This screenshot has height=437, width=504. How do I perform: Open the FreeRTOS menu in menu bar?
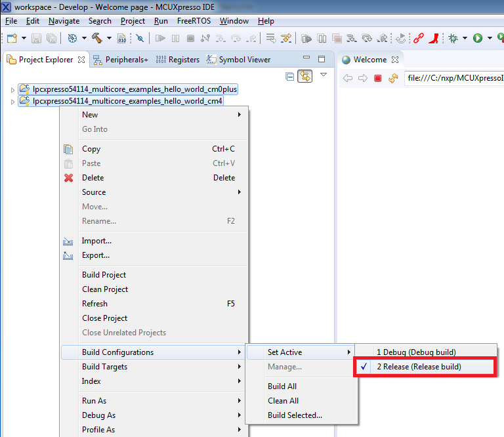tap(194, 21)
